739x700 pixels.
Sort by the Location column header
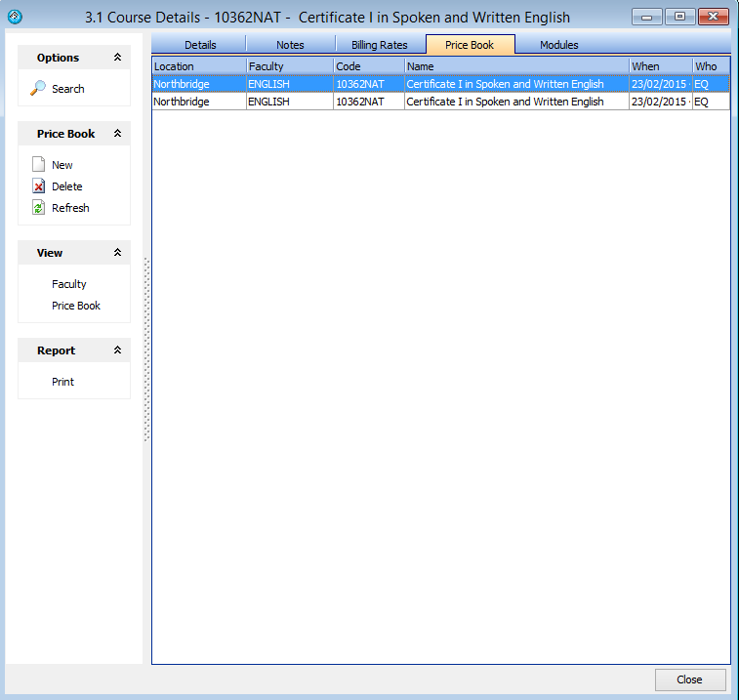point(198,66)
